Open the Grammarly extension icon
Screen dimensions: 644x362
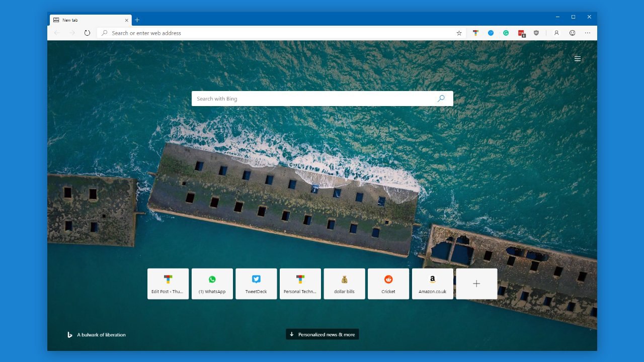coord(506,33)
